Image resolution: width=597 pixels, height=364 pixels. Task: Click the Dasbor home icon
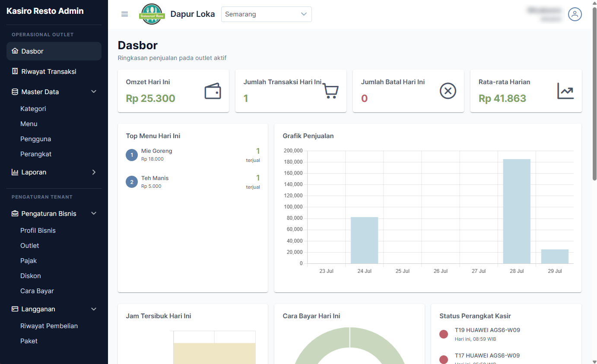click(15, 51)
